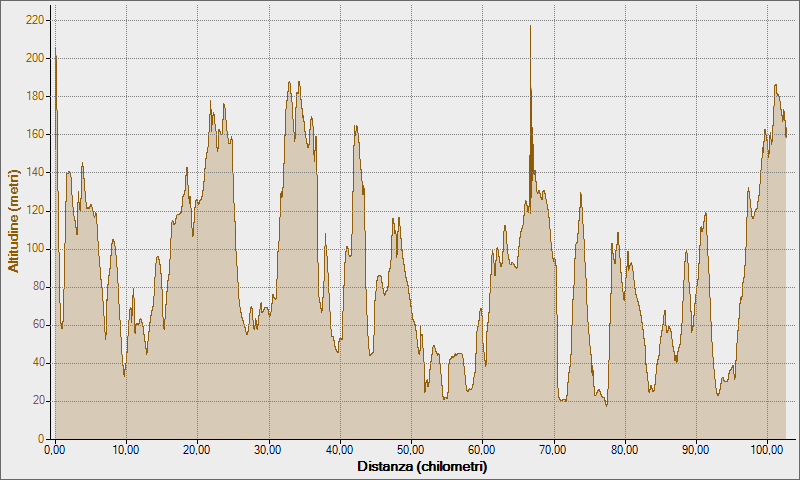Click the 90,00 distance axis label
The image size is (800, 480).
click(x=696, y=450)
